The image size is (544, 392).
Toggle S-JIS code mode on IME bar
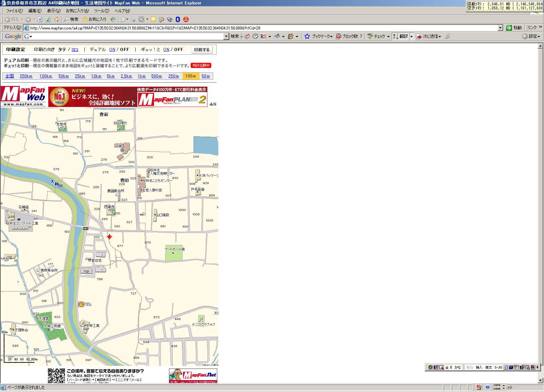(498, 367)
